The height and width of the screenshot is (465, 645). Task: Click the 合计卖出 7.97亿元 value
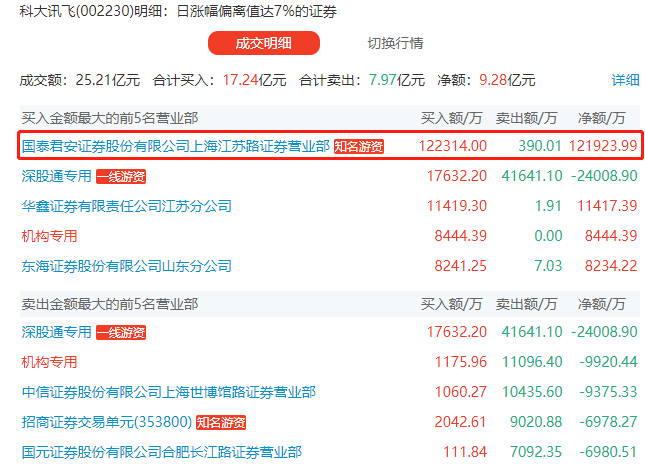coord(397,80)
